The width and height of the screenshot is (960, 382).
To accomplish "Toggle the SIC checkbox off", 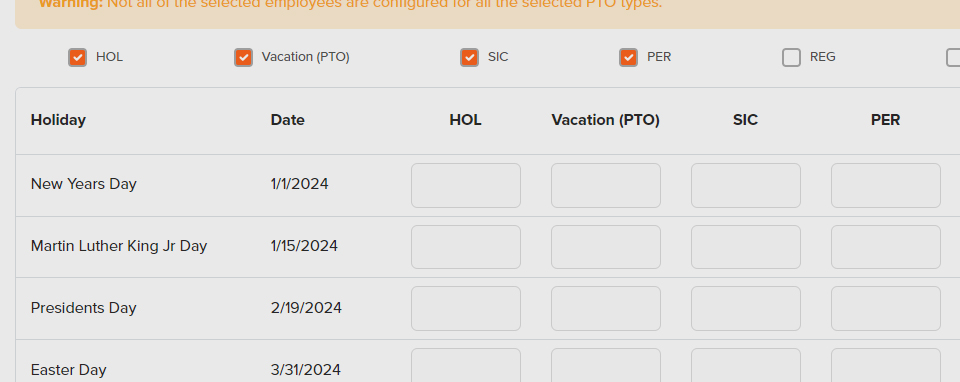I will click(470, 58).
